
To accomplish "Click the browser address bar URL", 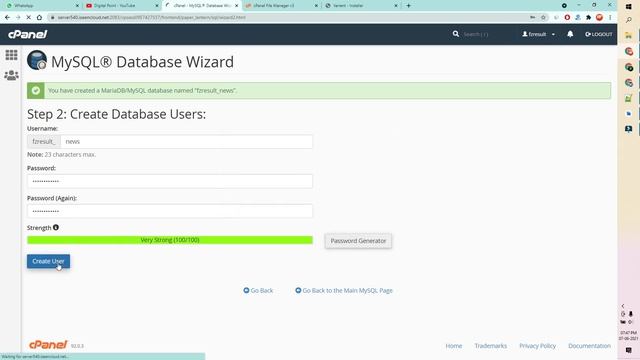I will point(152,18).
